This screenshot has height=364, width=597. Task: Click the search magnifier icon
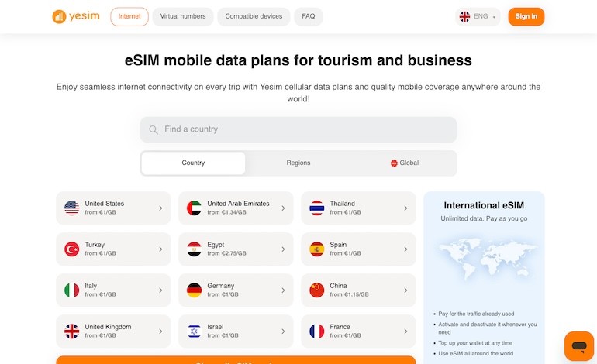tap(154, 129)
